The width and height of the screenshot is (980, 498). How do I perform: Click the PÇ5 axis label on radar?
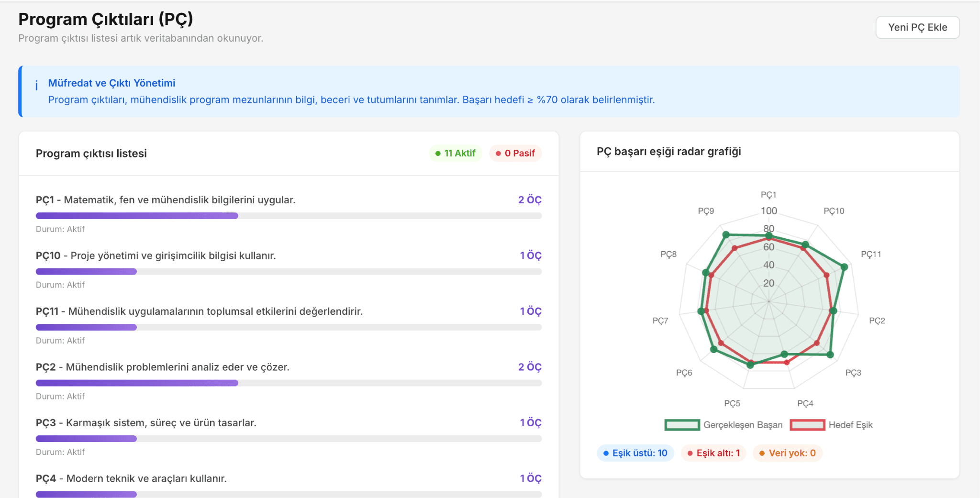point(732,404)
